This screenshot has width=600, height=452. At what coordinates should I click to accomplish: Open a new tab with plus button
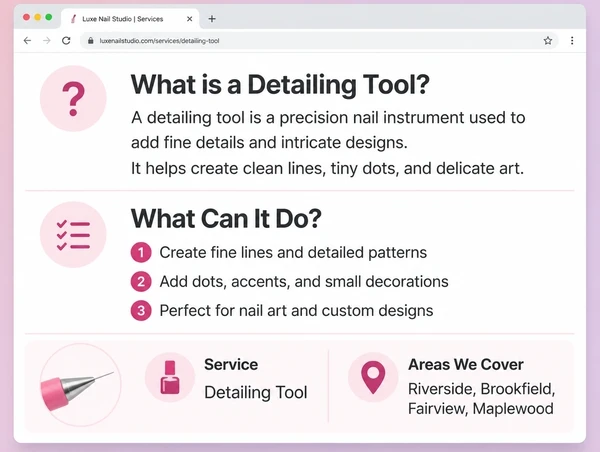pyautogui.click(x=212, y=19)
